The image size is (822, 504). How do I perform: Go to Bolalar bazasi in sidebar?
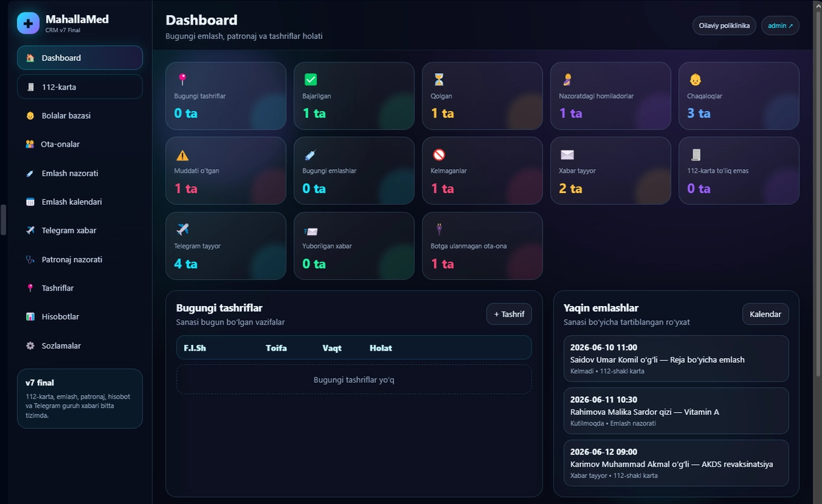click(79, 116)
